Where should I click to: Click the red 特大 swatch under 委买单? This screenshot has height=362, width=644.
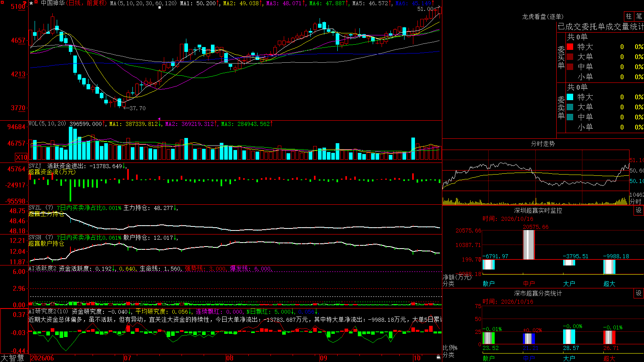point(570,47)
